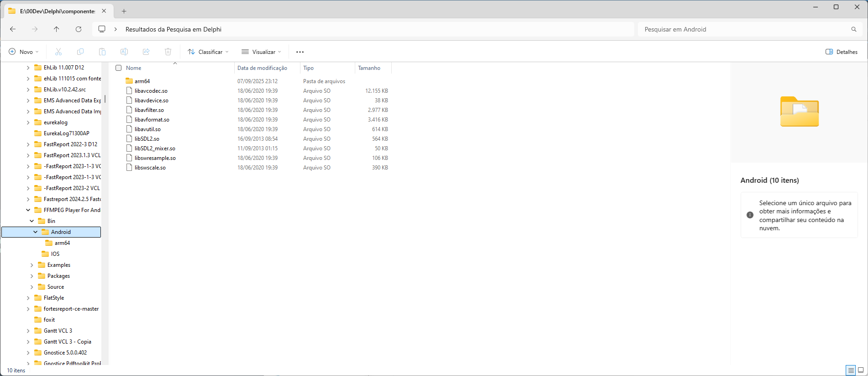Go up one folder level
This screenshot has width=868, height=376.
pos(57,29)
